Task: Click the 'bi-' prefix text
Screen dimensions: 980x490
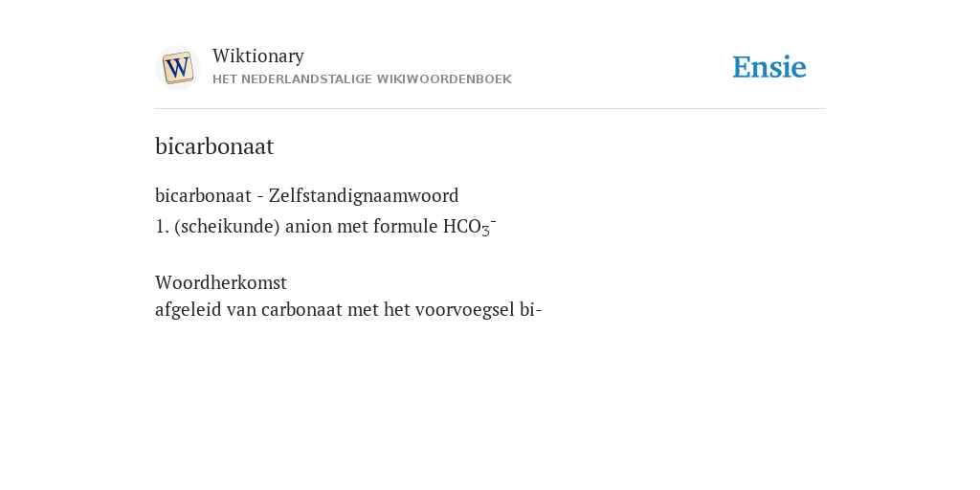Action: (x=530, y=310)
